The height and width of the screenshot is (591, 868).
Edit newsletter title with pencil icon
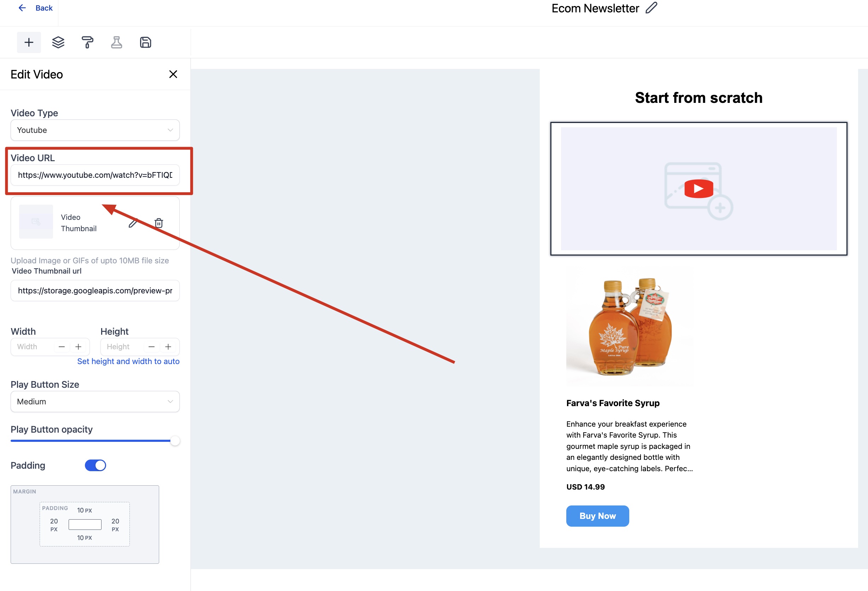651,8
